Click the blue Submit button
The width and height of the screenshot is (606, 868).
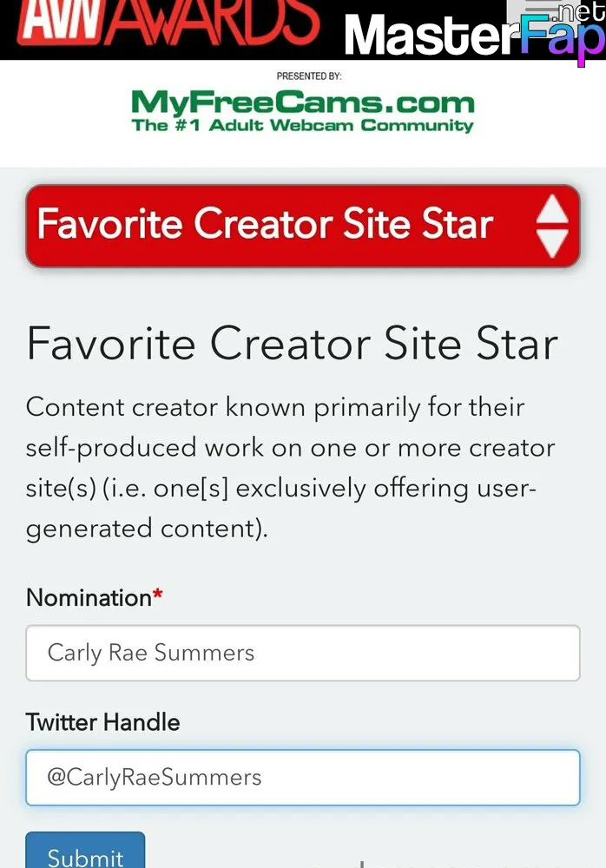pos(85,851)
